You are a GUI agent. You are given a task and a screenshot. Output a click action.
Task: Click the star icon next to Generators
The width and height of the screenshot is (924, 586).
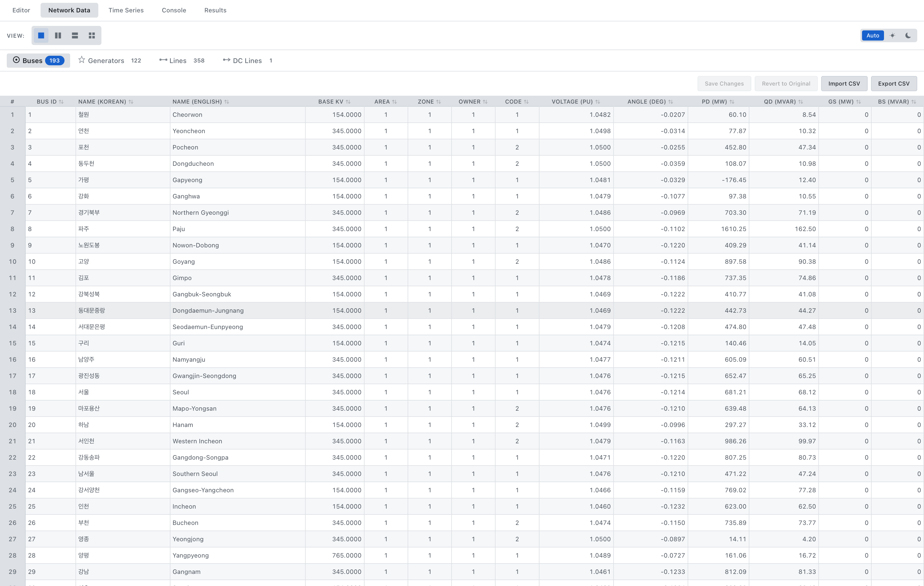pos(82,60)
